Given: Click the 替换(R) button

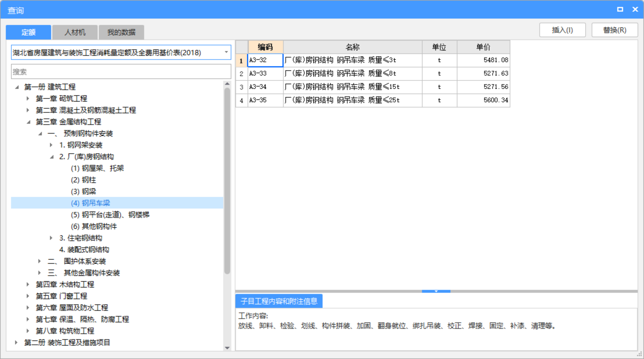Looking at the screenshot, I should click(x=615, y=30).
